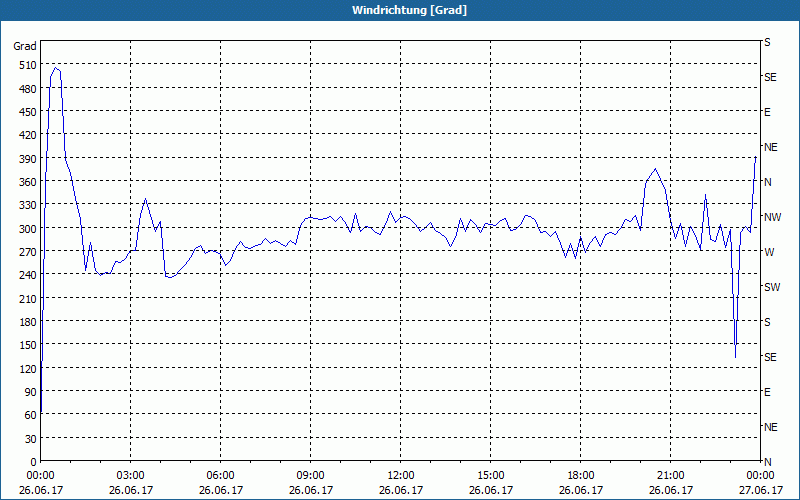Click the 21:00 time label
The image size is (800, 500).
click(x=670, y=476)
